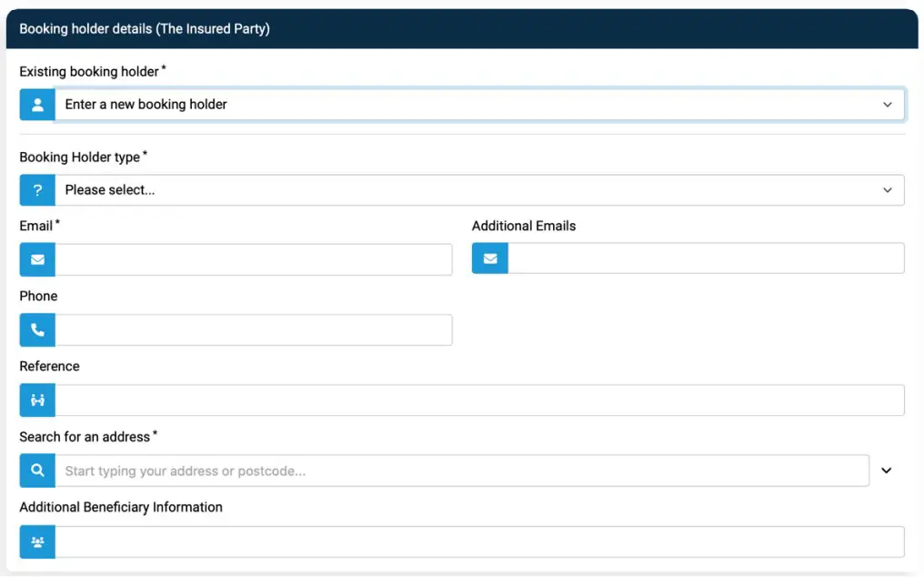The image size is (924, 578).
Task: Select the Phone number input field
Action: [x=254, y=330]
